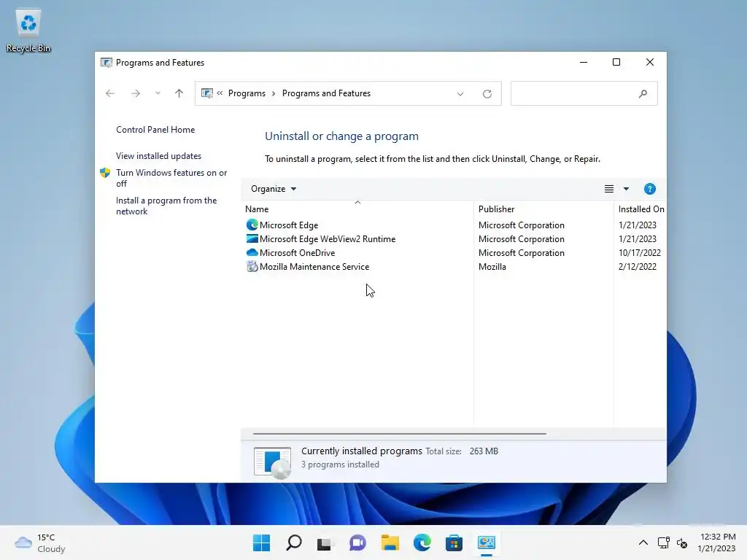
Task: Expand the address bar history dropdown
Action: pyautogui.click(x=460, y=94)
